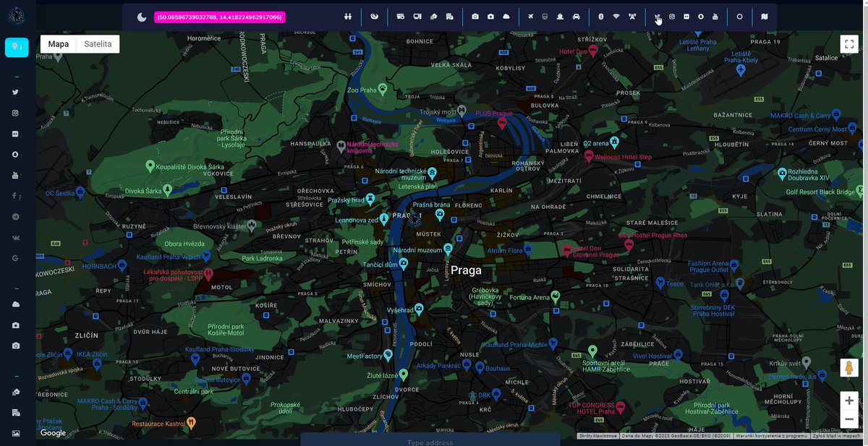The width and height of the screenshot is (868, 446).
Task: Click the Wi-Fi icon in top toolbar
Action: 616,17
